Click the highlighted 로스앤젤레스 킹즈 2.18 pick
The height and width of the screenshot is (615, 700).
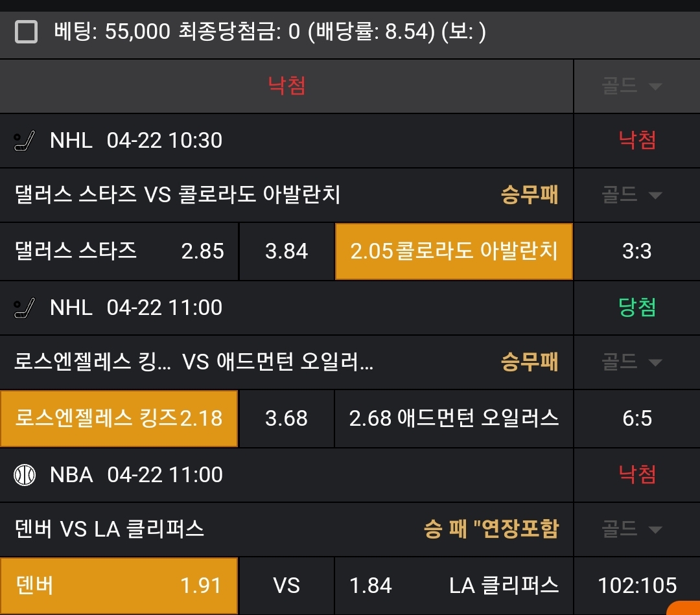119,419
